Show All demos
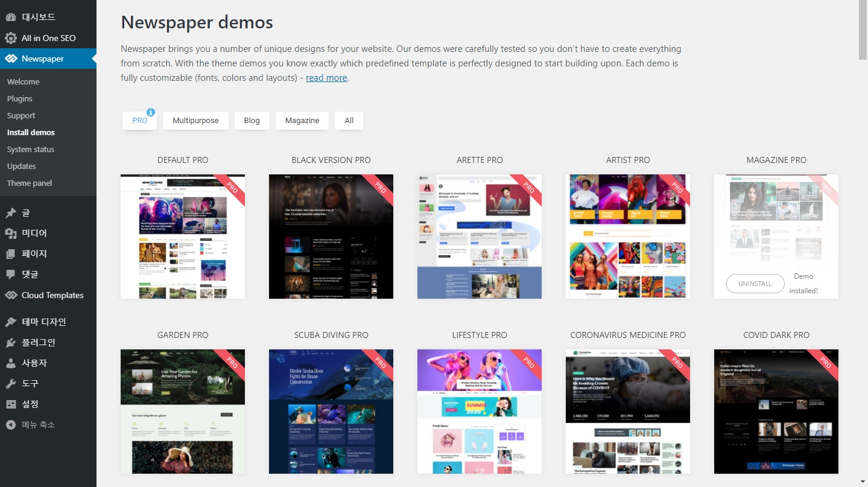The image size is (868, 487). tap(349, 121)
